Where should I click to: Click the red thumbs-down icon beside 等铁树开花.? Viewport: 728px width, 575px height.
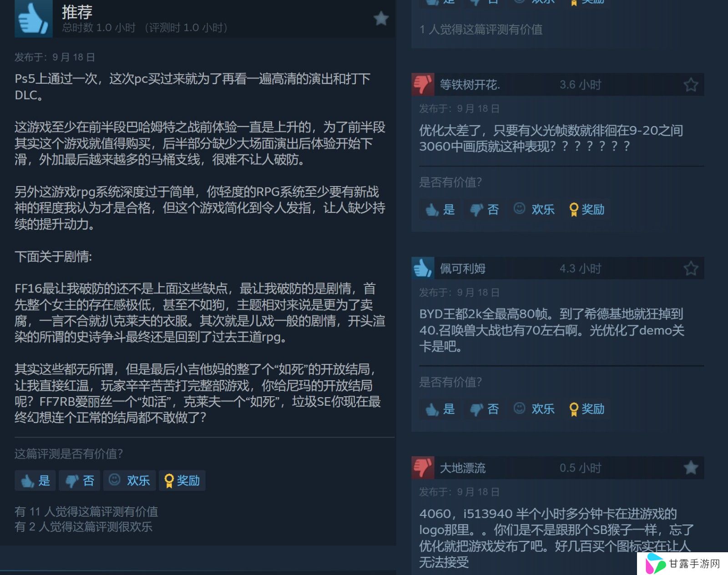coord(423,84)
